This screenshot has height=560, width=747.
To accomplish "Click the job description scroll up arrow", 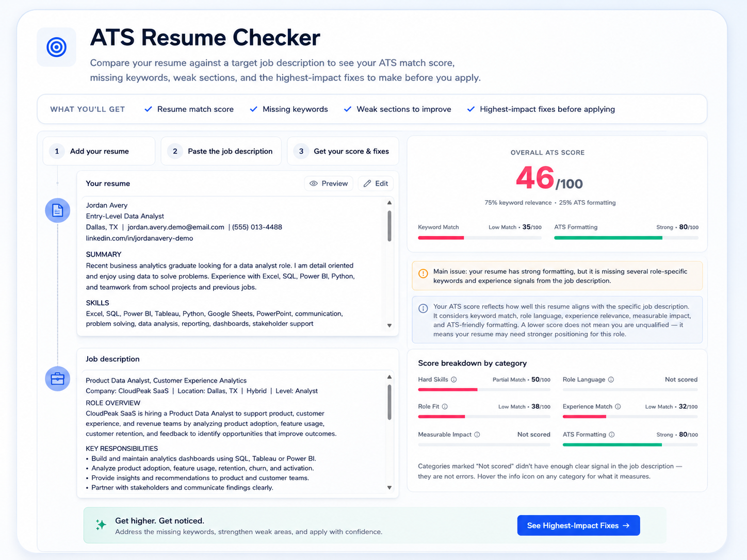I will [x=389, y=377].
